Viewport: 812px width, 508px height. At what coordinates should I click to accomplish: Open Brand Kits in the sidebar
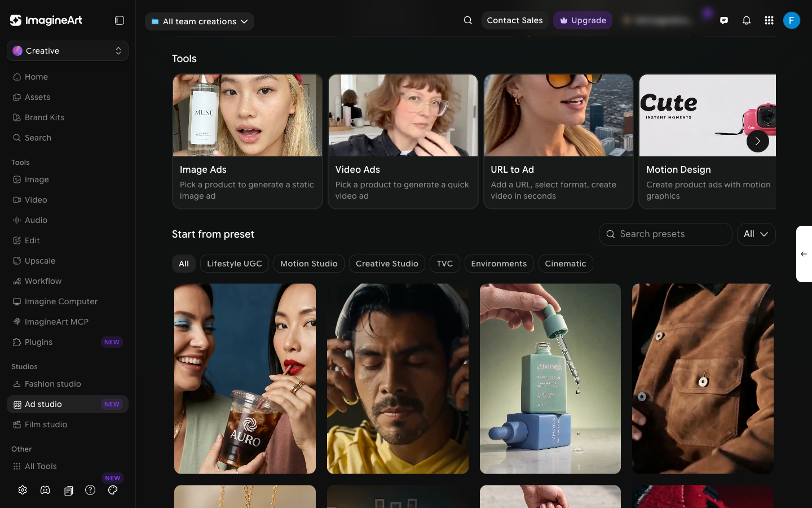(68, 117)
